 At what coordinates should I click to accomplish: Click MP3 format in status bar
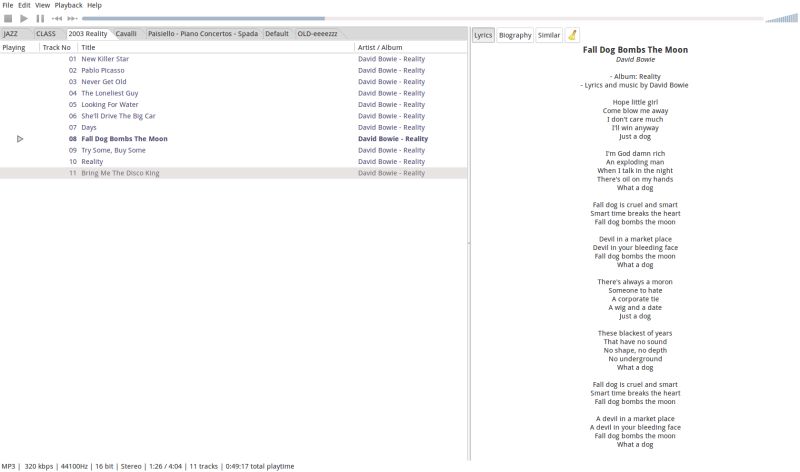[8, 466]
